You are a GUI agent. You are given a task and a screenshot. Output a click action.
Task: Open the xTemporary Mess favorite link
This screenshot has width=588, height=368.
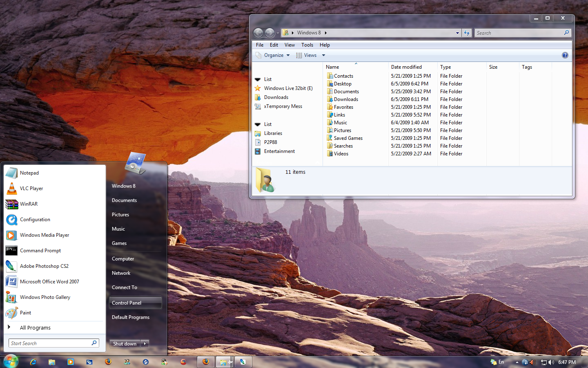coord(282,106)
